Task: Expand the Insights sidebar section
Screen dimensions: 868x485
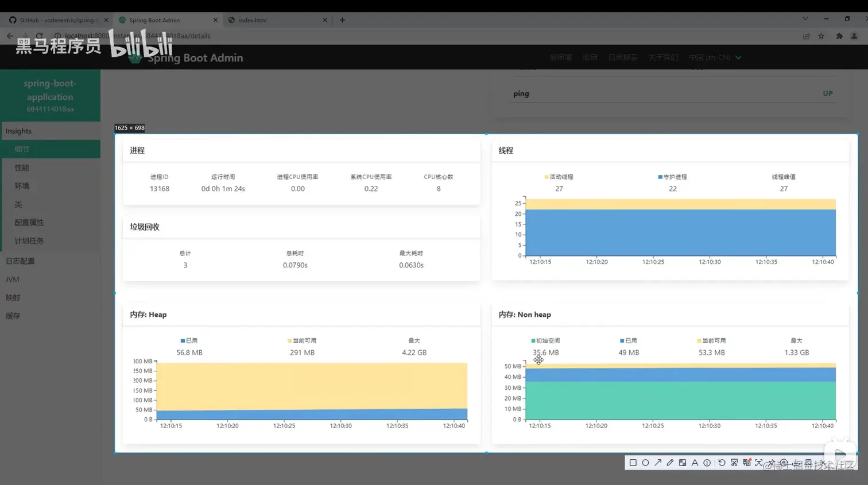Action: (50, 131)
